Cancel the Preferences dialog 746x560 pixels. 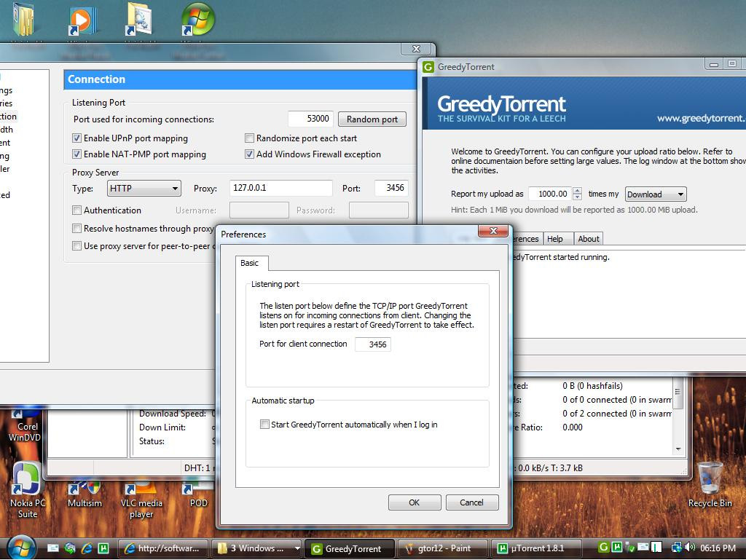(471, 502)
